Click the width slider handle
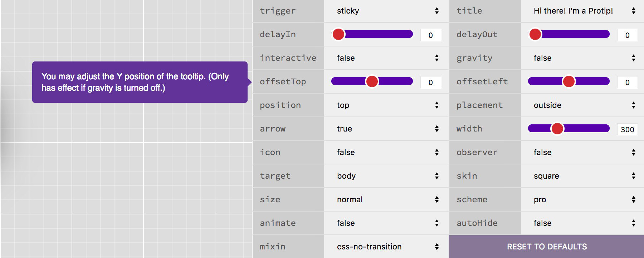Screen dimensions: 644x258 click(x=557, y=129)
